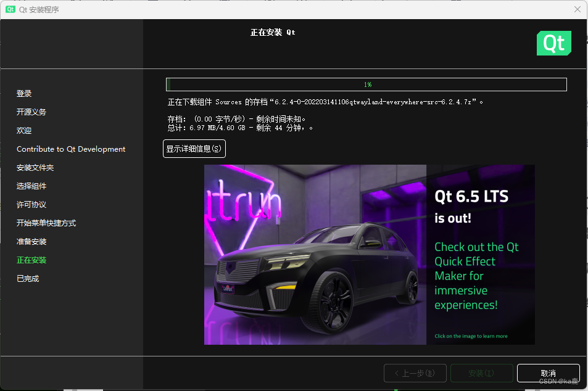Click the 存档 download speed line
Viewport: 588px width, 391px height.
coord(236,119)
